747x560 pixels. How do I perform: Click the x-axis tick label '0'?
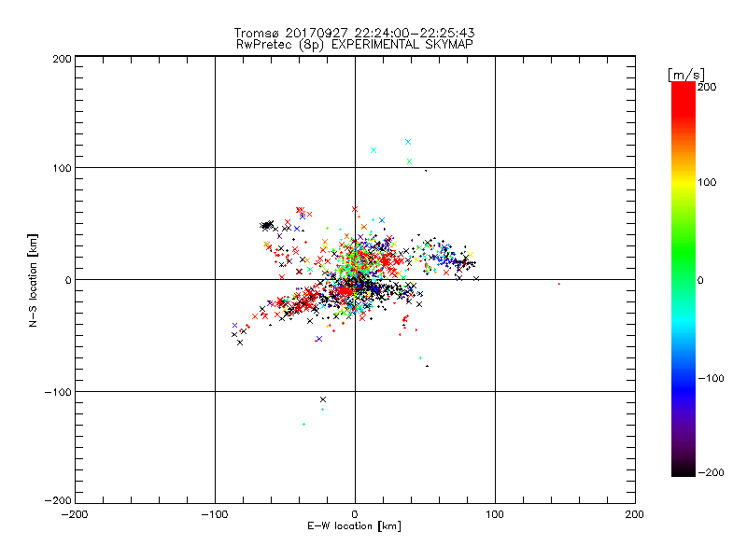coord(355,514)
